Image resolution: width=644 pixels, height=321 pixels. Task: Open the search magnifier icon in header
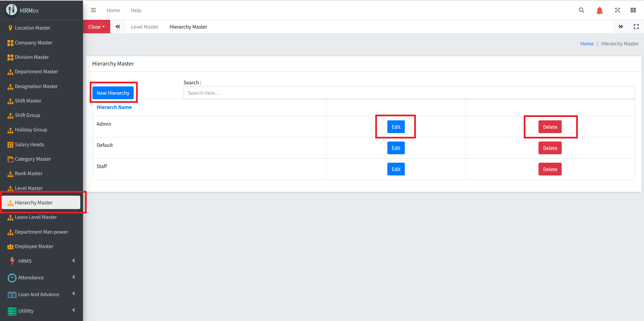point(581,10)
